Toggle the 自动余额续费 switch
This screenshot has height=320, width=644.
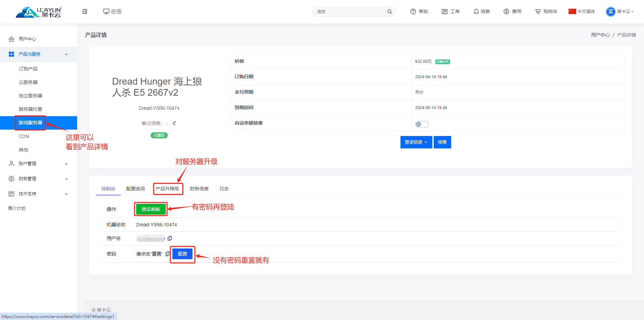click(422, 124)
